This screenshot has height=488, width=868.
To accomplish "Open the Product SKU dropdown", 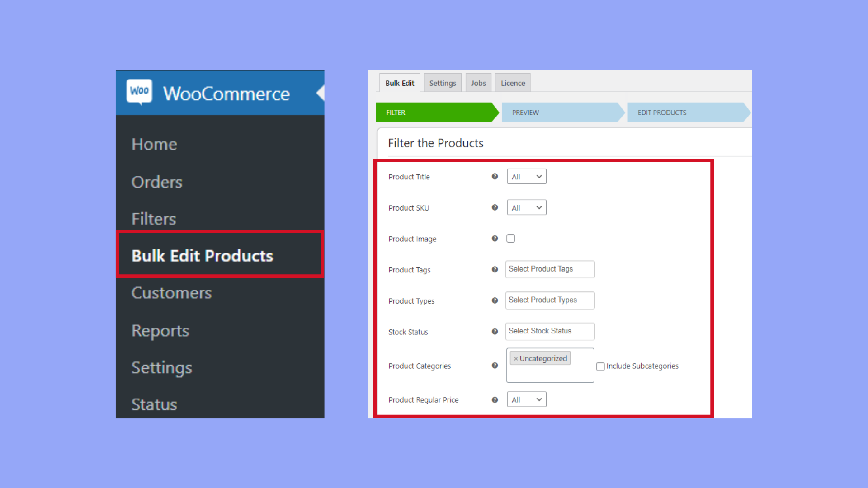I will coord(526,207).
